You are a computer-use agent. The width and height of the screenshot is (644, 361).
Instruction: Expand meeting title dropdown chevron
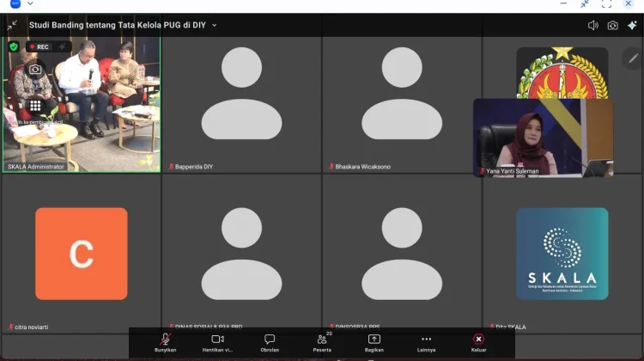[x=214, y=25]
